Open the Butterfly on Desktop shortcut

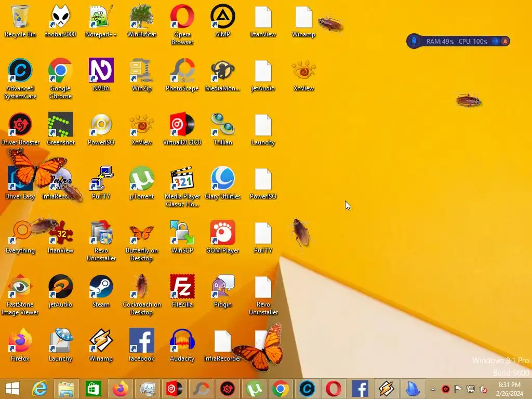click(141, 241)
